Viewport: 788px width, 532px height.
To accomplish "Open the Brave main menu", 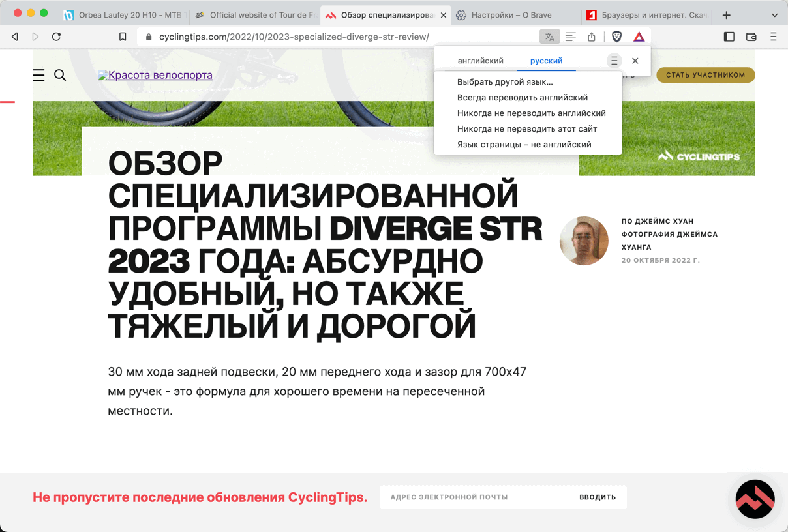I will pos(774,37).
